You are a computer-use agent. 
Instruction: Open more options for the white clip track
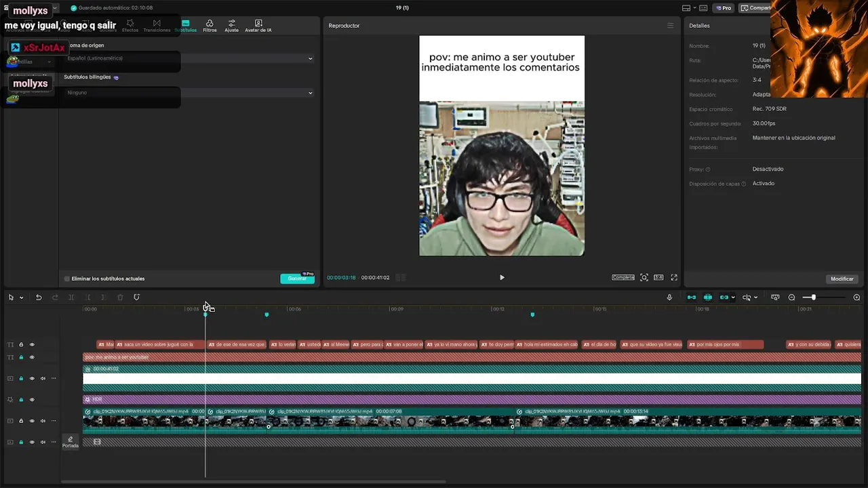pyautogui.click(x=54, y=378)
